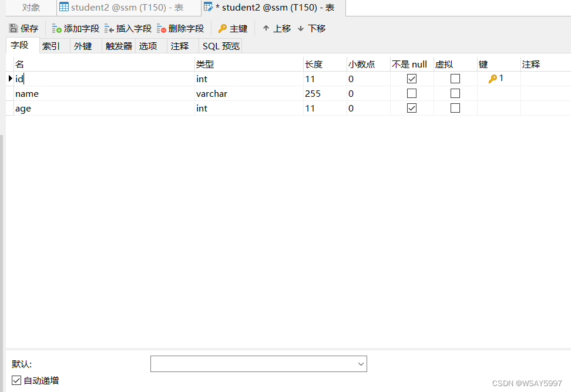Toggle the 自动递增 (auto increment) checkbox
571x392 pixels.
click(16, 380)
